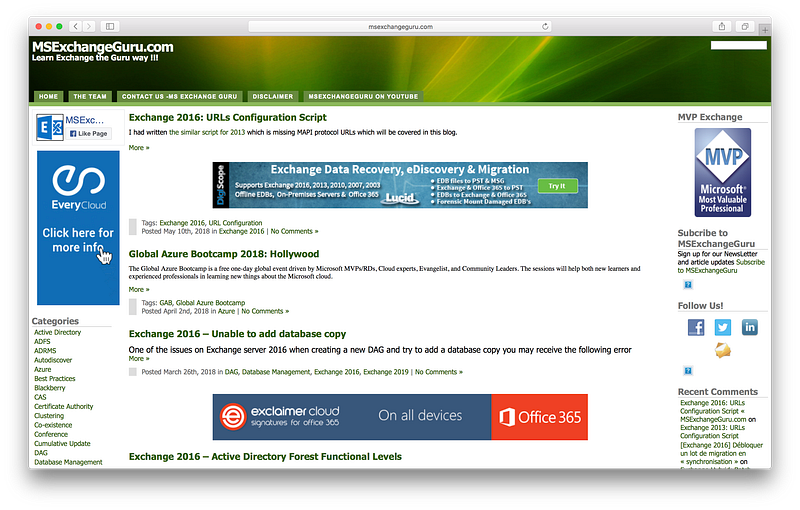Select Database Management category in sidebar
The image size is (800, 510).
(x=68, y=462)
